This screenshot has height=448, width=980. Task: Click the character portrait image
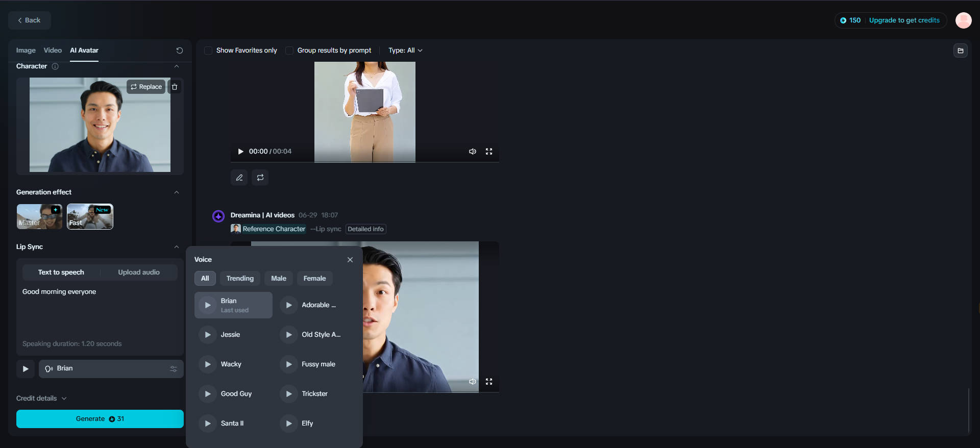(x=100, y=125)
